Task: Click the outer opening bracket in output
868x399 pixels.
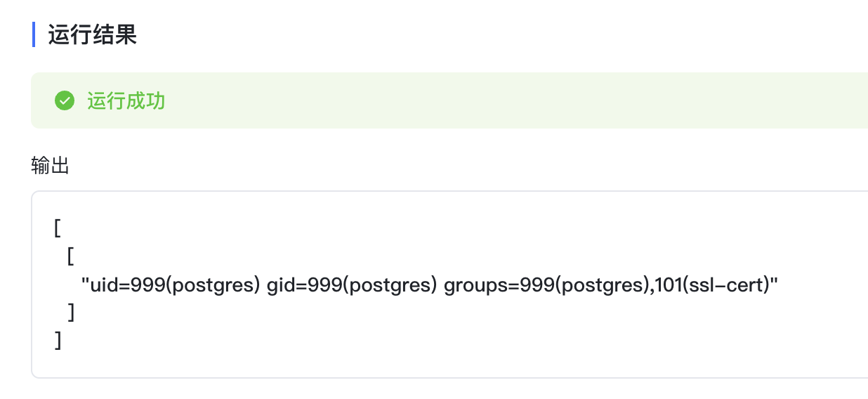Action: (57, 228)
